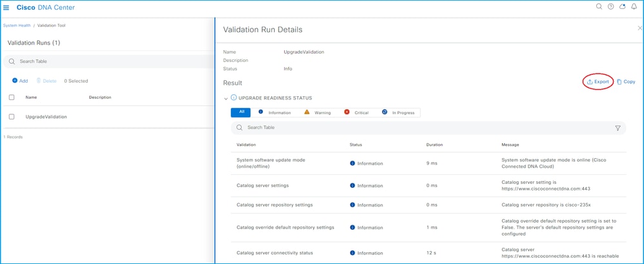The image size is (644, 264).
Task: Close the Validation Run Details panel
Action: coord(639,28)
